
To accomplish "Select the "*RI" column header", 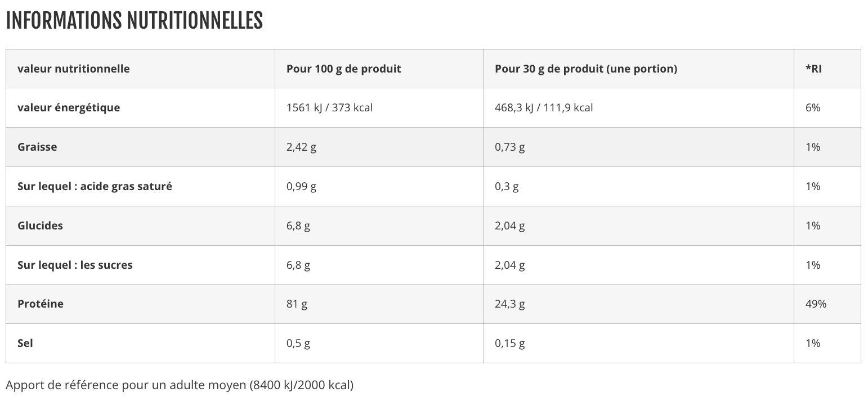I will (x=813, y=69).
